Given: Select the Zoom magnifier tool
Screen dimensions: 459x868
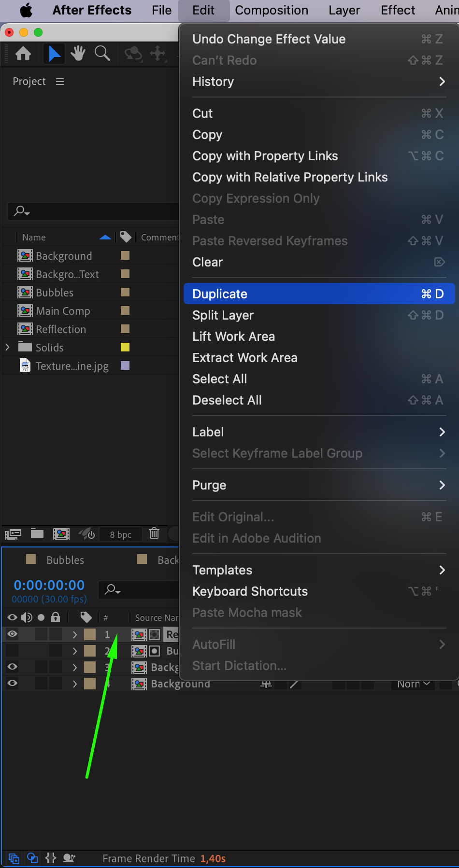Looking at the screenshot, I should point(102,53).
